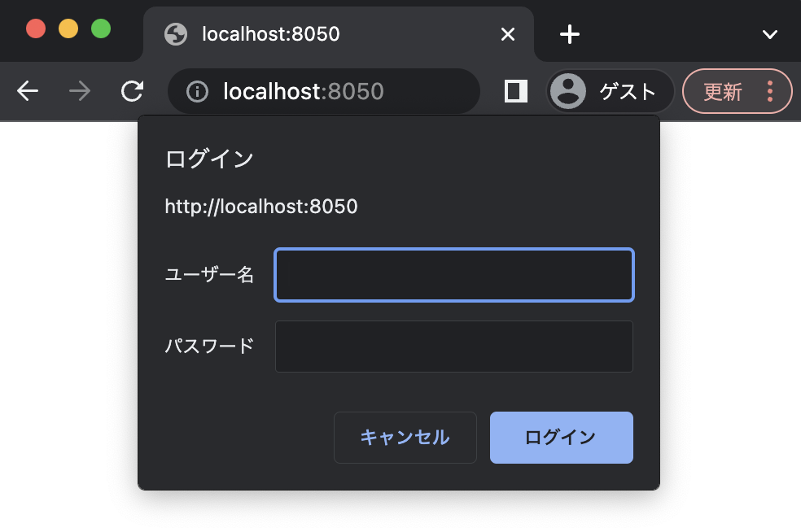Screen dimensions: 801x532
Task: Open a new tab with the plus button
Action: pyautogui.click(x=569, y=34)
